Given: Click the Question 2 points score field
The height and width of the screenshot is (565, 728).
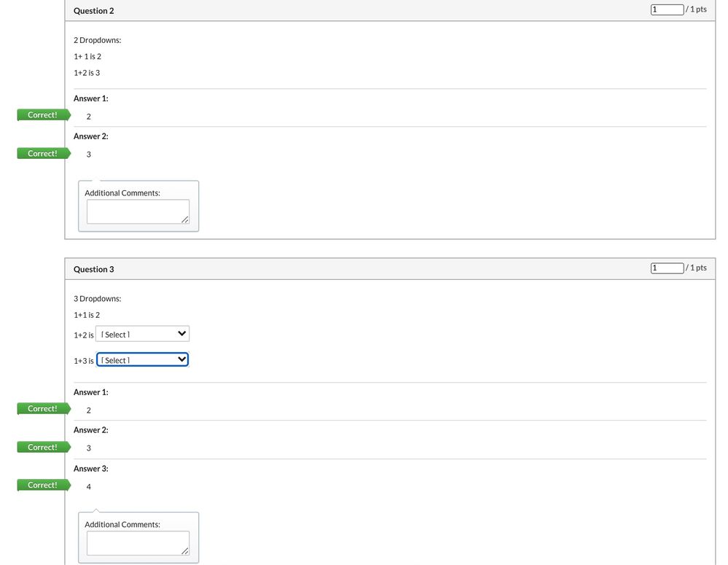Looking at the screenshot, I should 667,9.
